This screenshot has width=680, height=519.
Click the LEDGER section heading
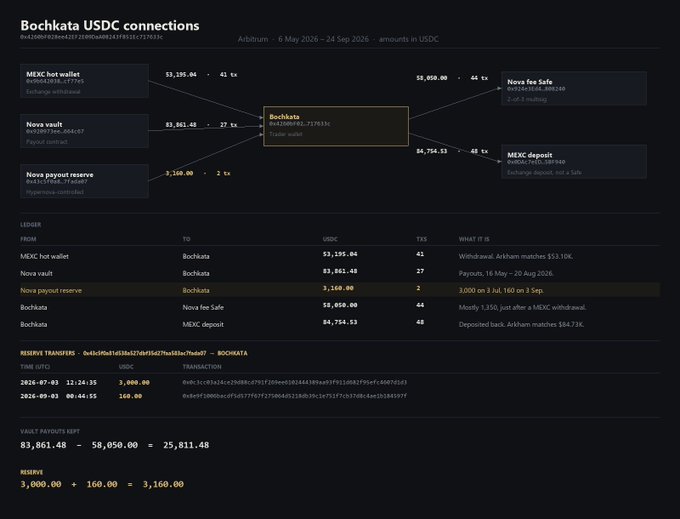(31, 225)
